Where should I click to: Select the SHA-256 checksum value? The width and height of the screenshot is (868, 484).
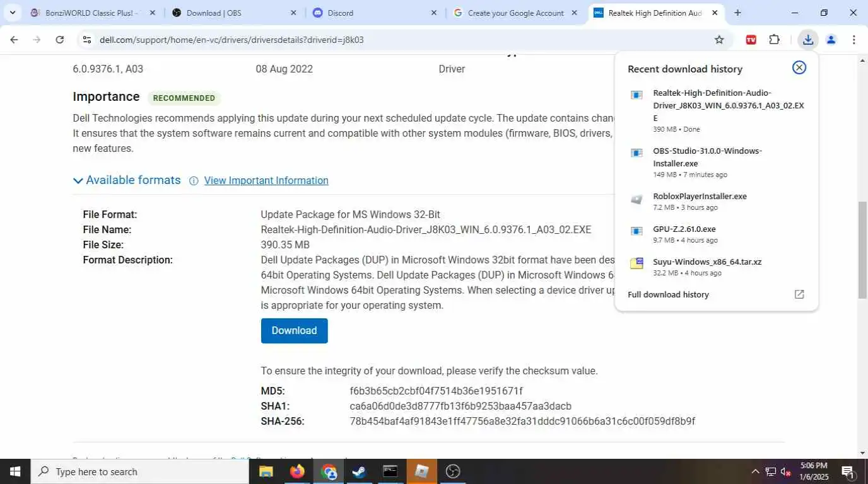coord(522,422)
